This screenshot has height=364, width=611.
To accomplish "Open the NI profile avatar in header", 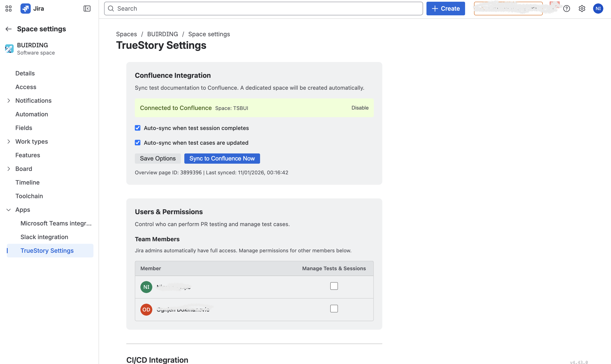I will [x=598, y=9].
